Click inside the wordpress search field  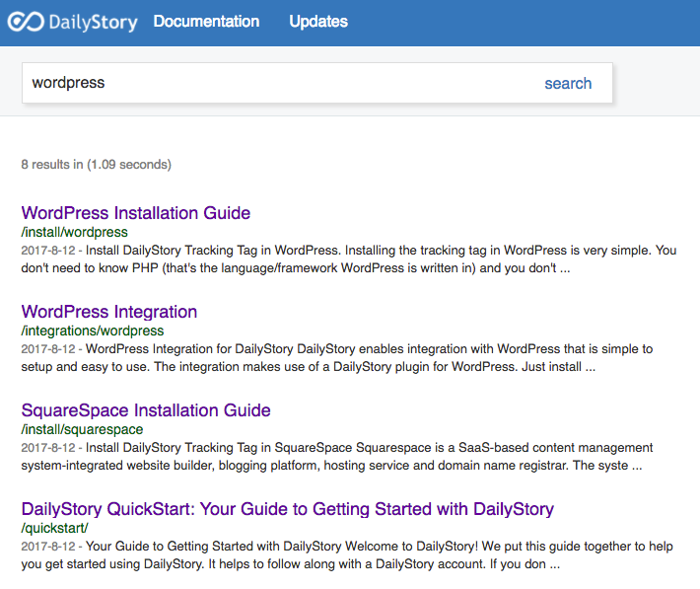click(x=277, y=83)
